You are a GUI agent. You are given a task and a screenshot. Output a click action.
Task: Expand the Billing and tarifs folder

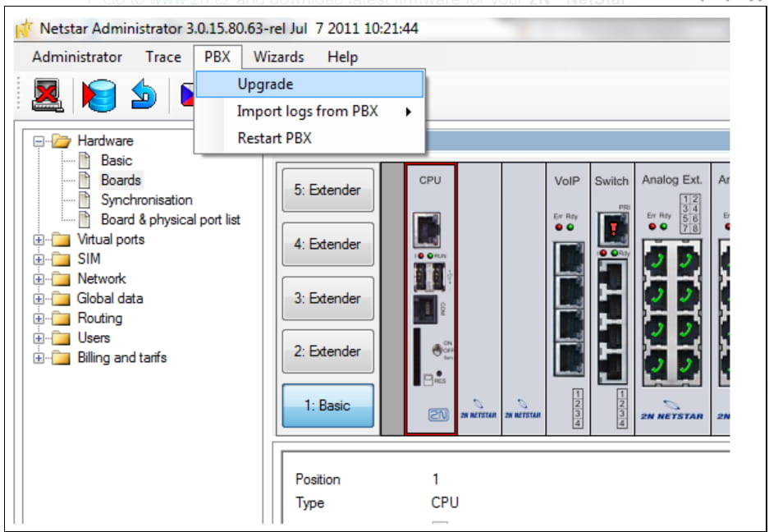pos(39,358)
